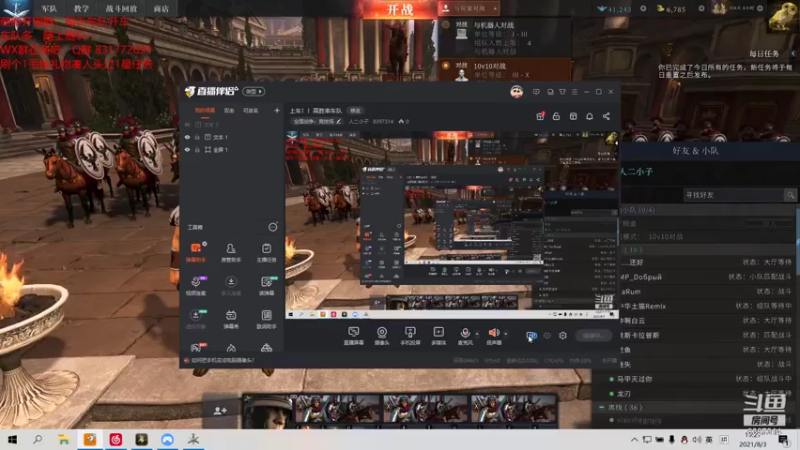Switch to the first scene tab
Viewport: 800px width, 450px height.
[205, 110]
